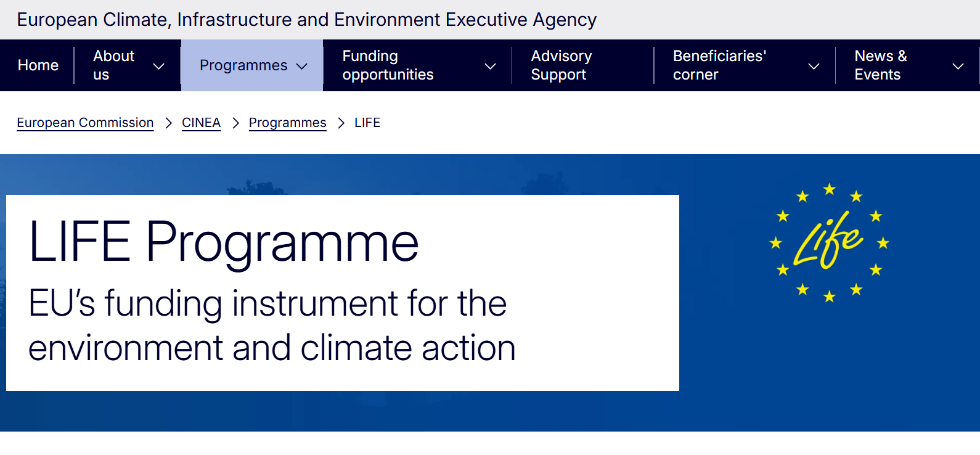Click the agency name header text

[306, 20]
